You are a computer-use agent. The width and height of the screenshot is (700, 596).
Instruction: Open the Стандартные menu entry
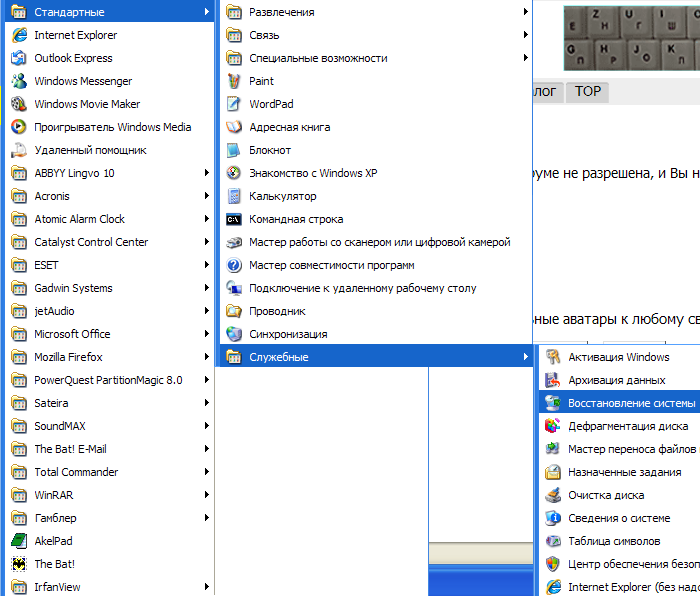click(109, 12)
